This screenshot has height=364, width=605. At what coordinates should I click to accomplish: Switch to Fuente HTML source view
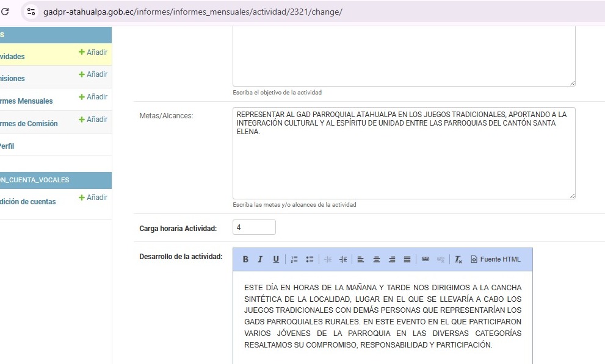[496, 259]
